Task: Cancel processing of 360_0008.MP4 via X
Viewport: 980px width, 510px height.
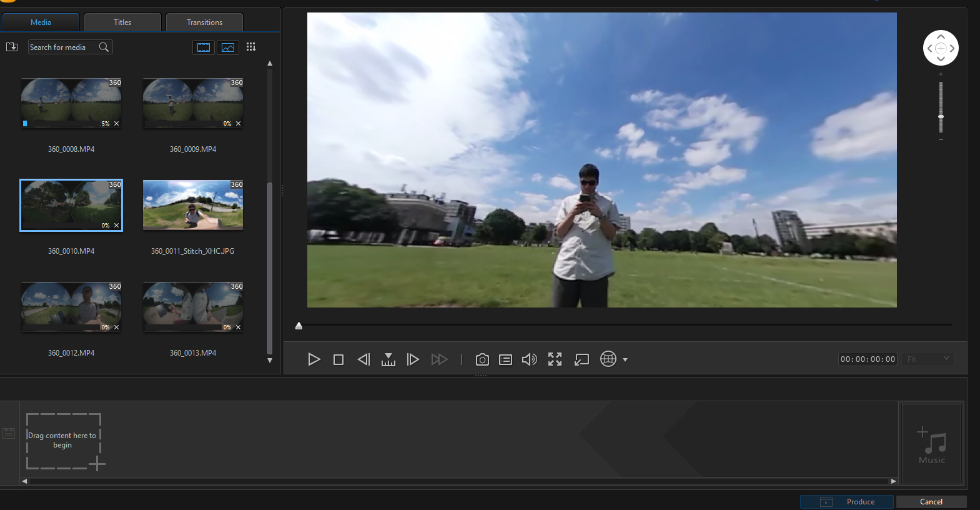Action: [x=116, y=124]
